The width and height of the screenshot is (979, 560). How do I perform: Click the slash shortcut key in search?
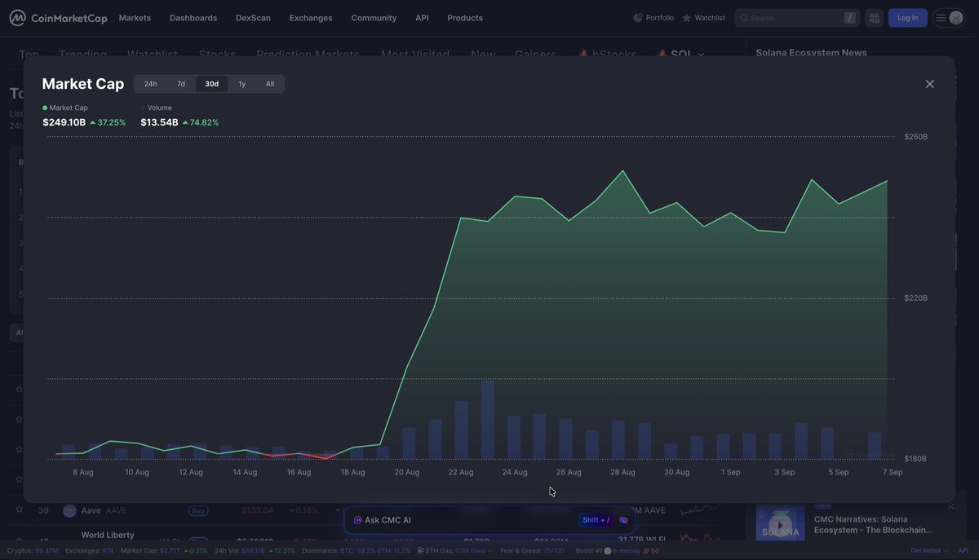(850, 18)
